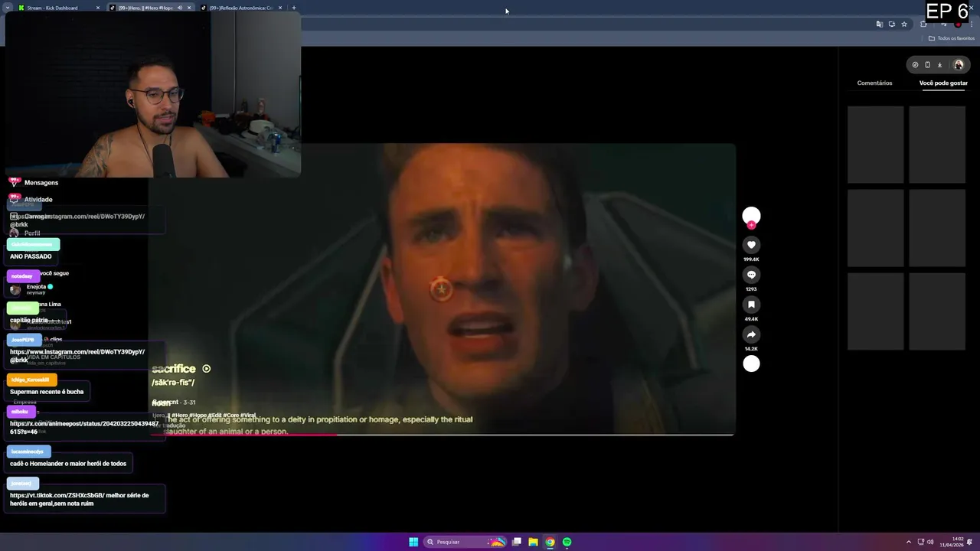Image resolution: width=980 pixels, height=551 pixels.
Task: Open Task View on taskbar
Action: pos(517,542)
